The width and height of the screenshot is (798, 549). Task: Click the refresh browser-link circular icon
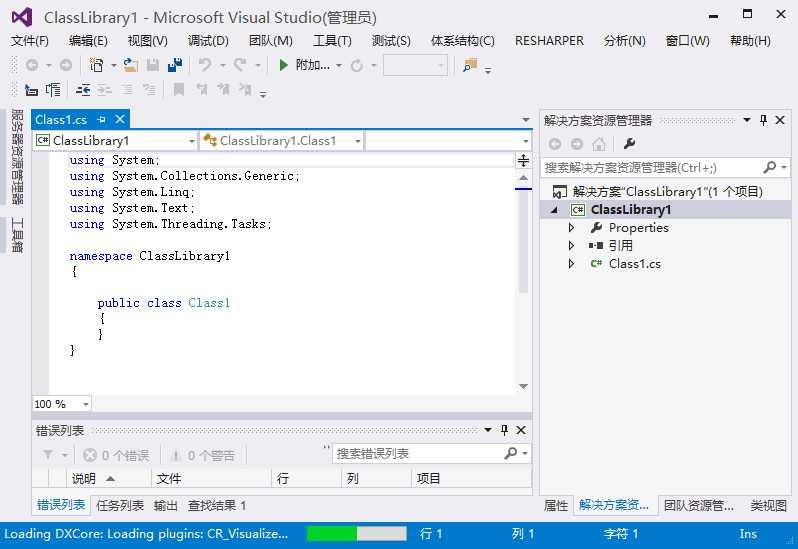[x=357, y=65]
